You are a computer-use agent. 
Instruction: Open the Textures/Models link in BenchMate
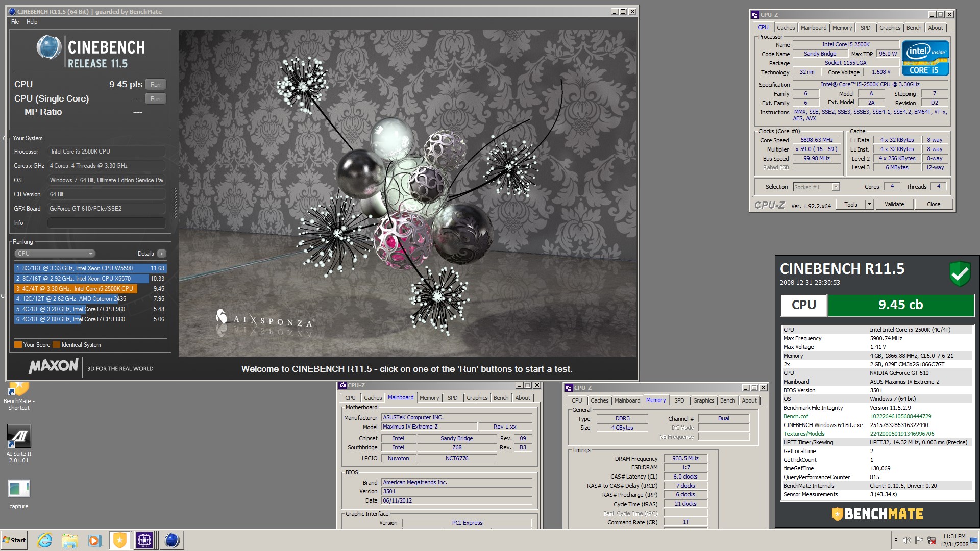pos(804,434)
